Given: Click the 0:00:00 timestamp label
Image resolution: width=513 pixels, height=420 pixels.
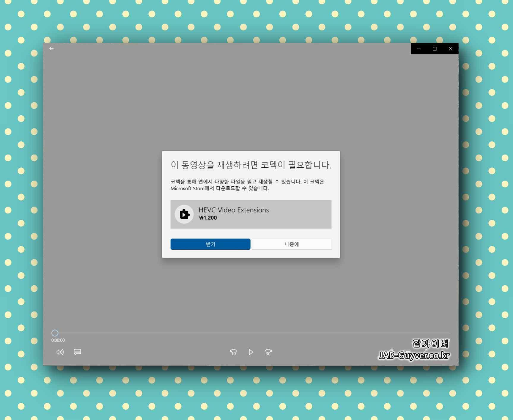Looking at the screenshot, I should [58, 340].
